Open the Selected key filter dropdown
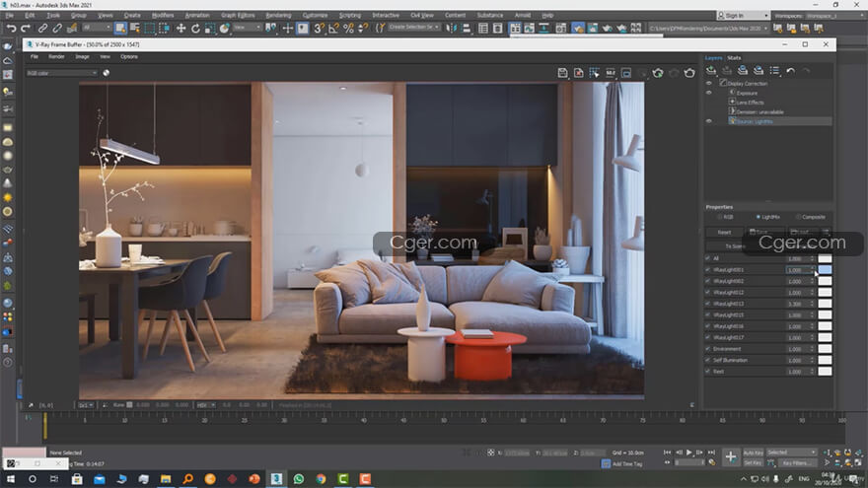 click(791, 453)
